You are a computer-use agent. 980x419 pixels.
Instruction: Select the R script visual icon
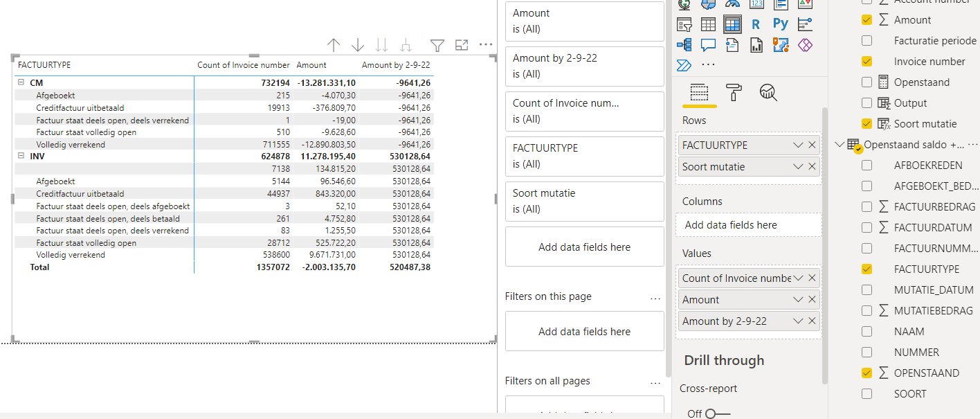(756, 25)
